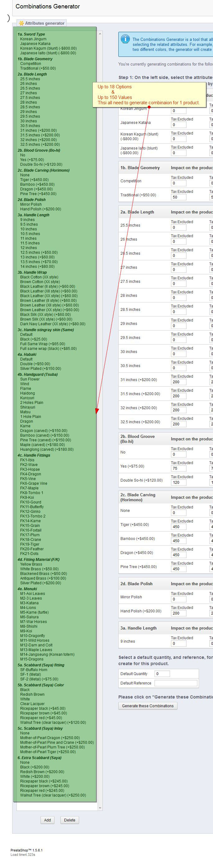Select Double So-hi (+$120.00) option
Image resolution: width=213 pixels, height=868 pixels.
tap(41, 165)
